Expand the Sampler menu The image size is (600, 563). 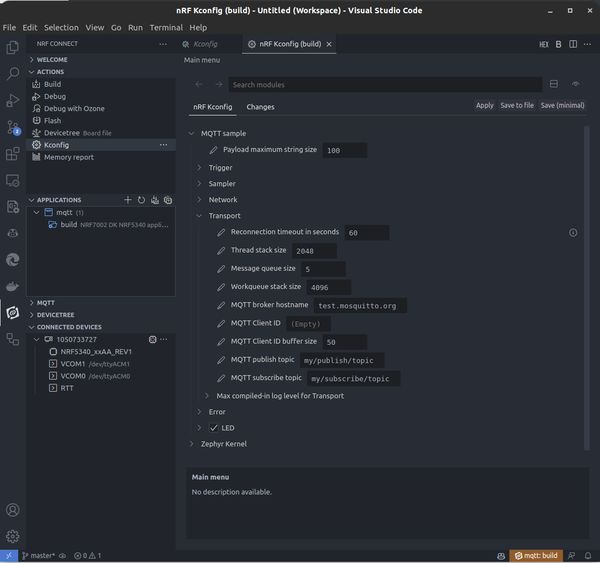coord(199,184)
